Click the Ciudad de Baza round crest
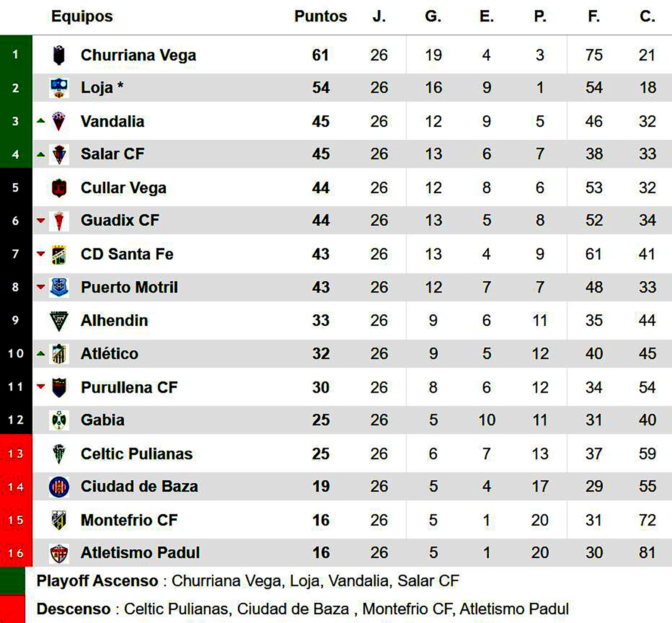This screenshot has width=672, height=623. click(x=59, y=487)
